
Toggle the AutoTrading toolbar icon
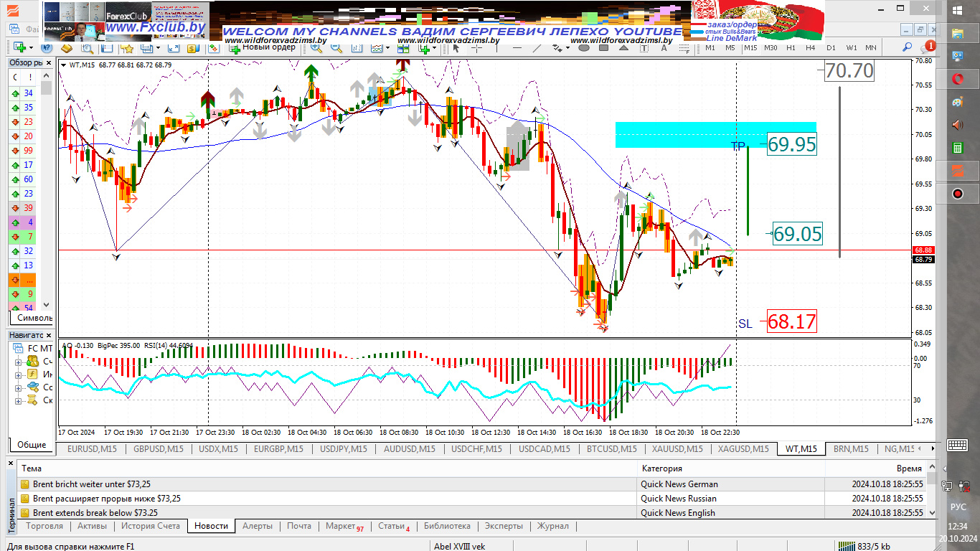(214, 48)
